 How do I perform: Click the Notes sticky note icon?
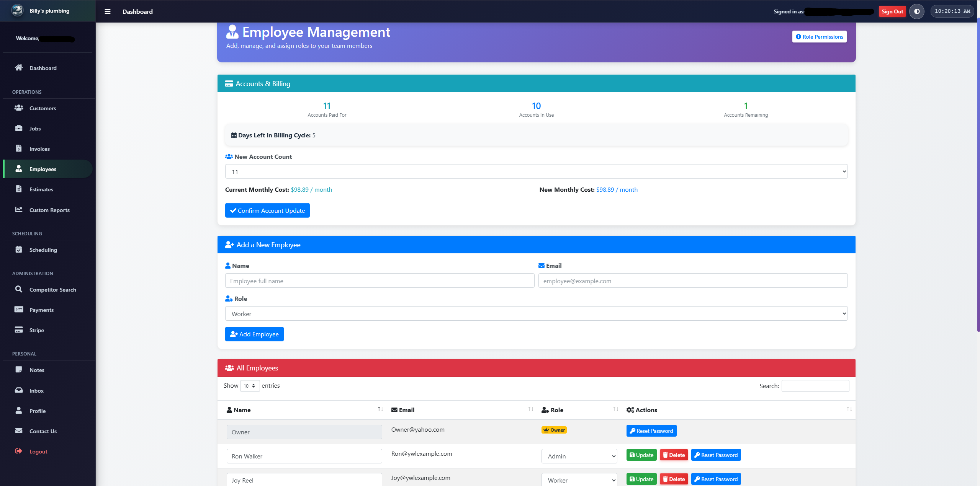(x=18, y=369)
